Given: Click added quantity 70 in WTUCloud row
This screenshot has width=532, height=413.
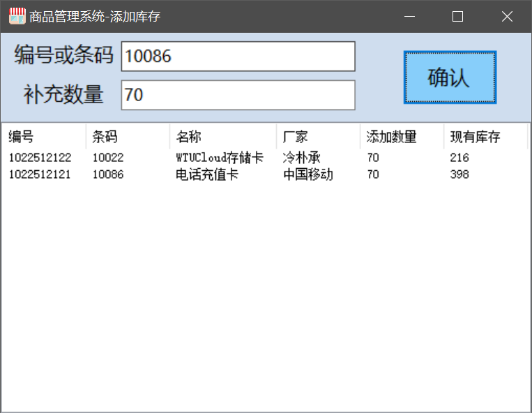Looking at the screenshot, I should (x=373, y=158).
